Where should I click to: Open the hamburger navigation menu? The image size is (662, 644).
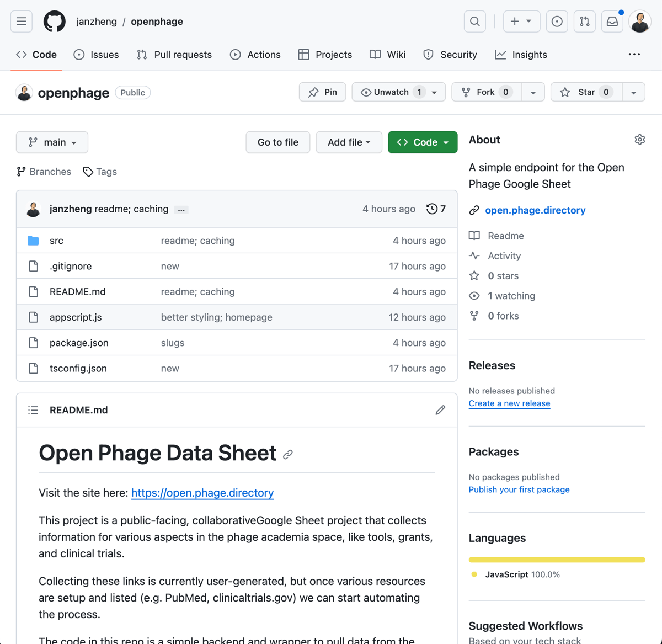22,22
